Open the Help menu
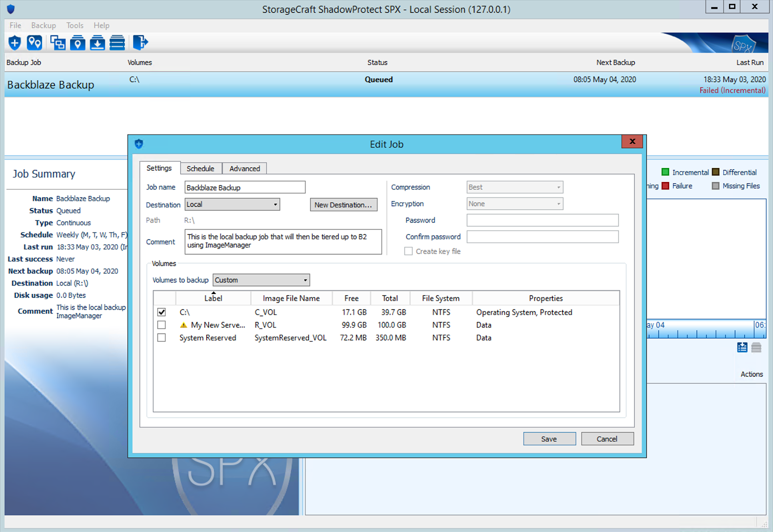 click(x=101, y=25)
